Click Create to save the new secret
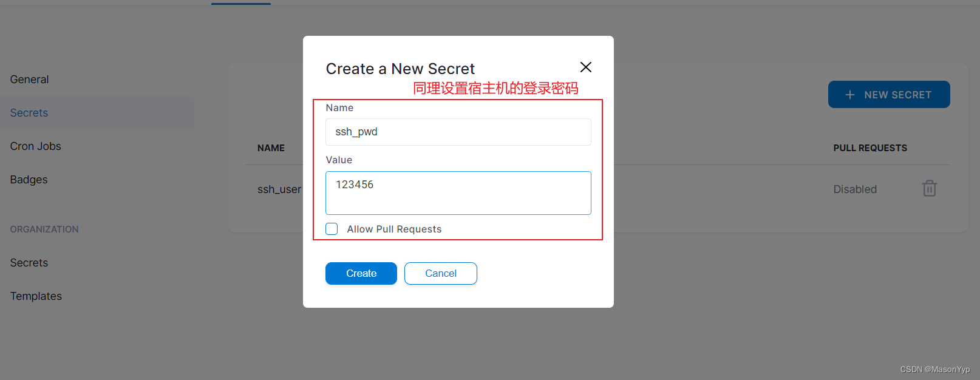 (x=361, y=273)
